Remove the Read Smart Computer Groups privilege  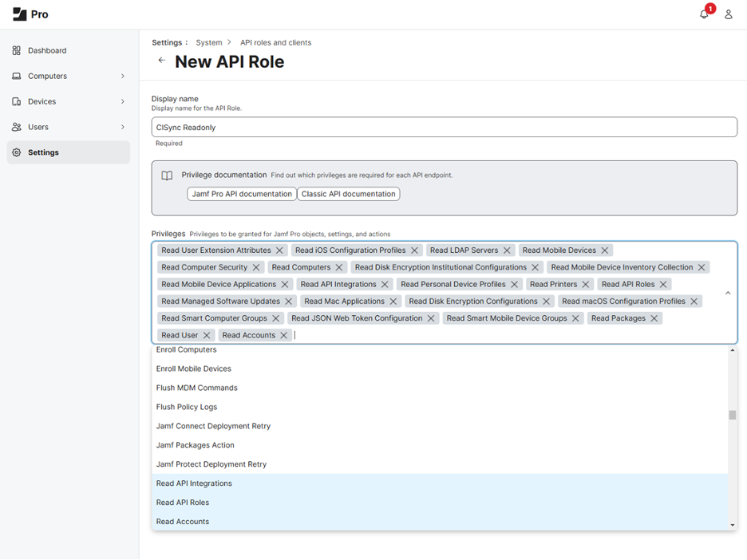pyautogui.click(x=276, y=318)
